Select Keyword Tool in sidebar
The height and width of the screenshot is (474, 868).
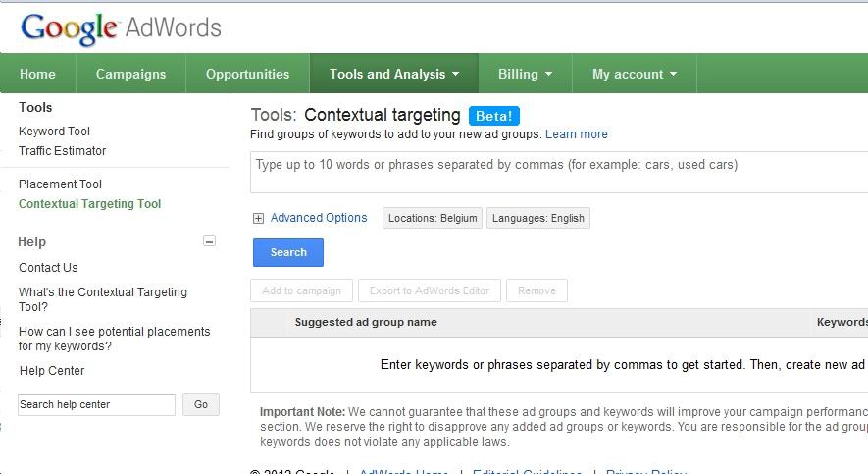[54, 132]
